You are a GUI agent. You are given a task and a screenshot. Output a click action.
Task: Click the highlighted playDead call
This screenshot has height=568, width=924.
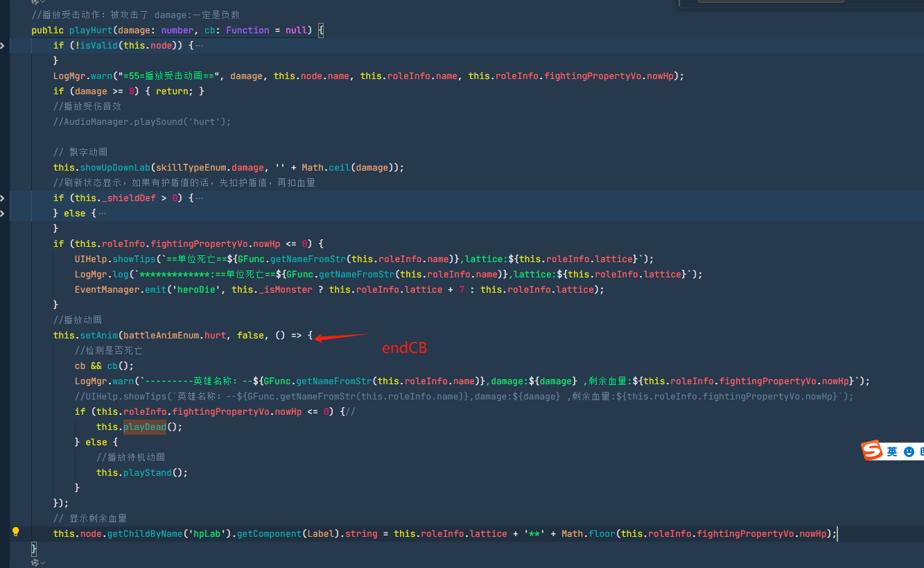(145, 427)
